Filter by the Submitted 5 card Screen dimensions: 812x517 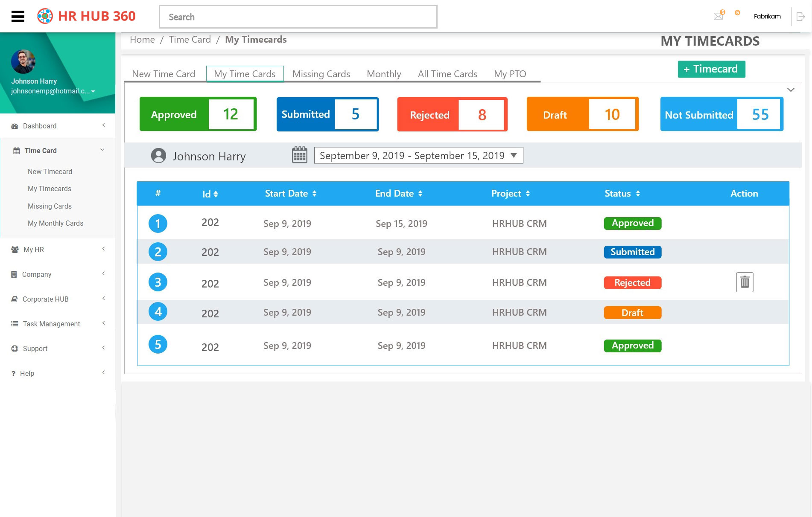(327, 114)
